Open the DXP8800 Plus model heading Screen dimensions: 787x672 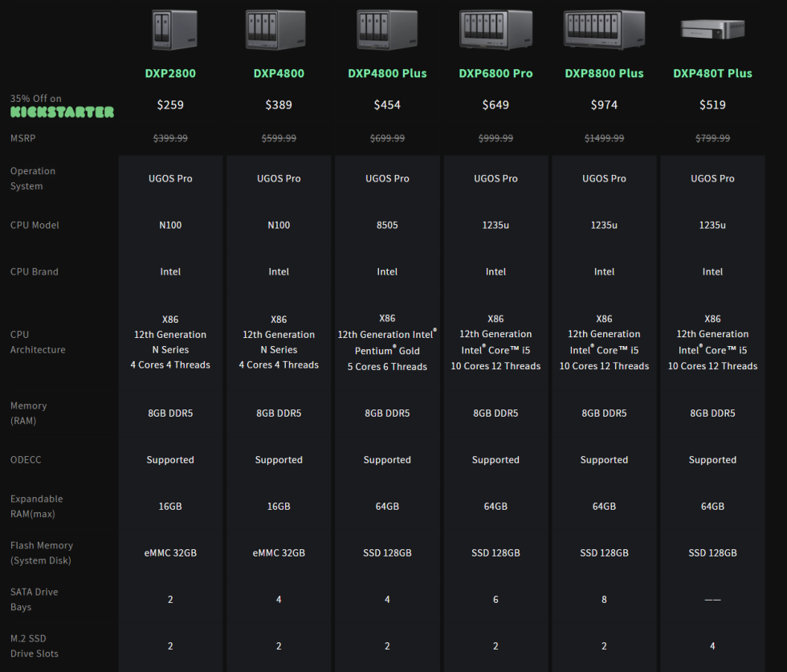(604, 73)
